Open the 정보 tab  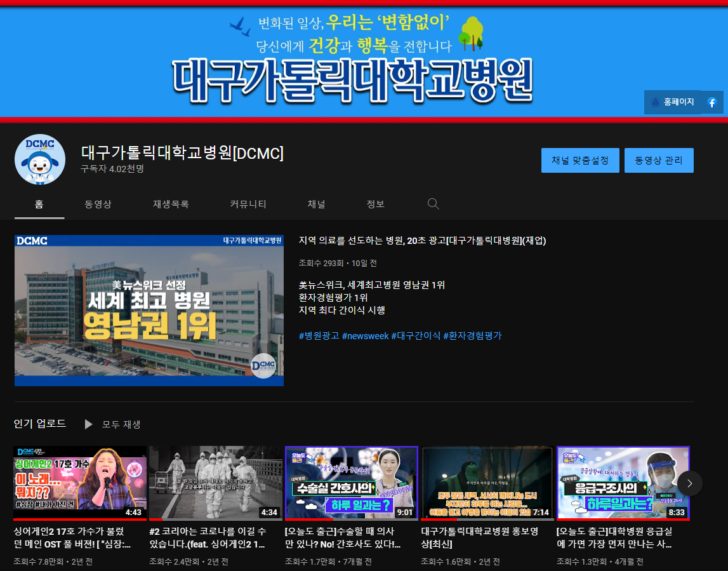point(375,205)
